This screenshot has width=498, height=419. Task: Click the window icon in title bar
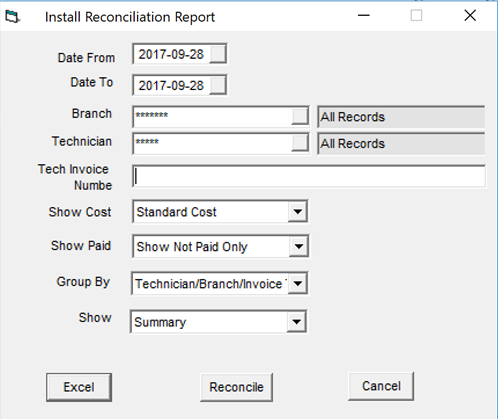(x=13, y=16)
